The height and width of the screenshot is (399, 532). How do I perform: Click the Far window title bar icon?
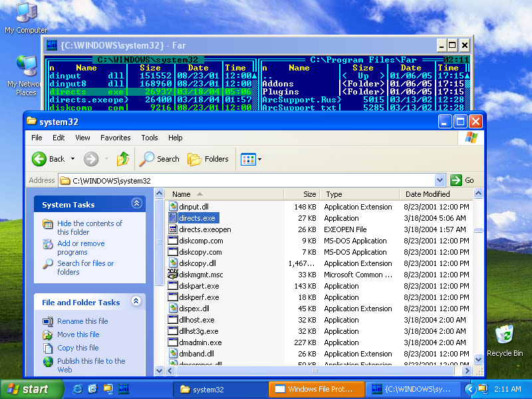[x=52, y=45]
